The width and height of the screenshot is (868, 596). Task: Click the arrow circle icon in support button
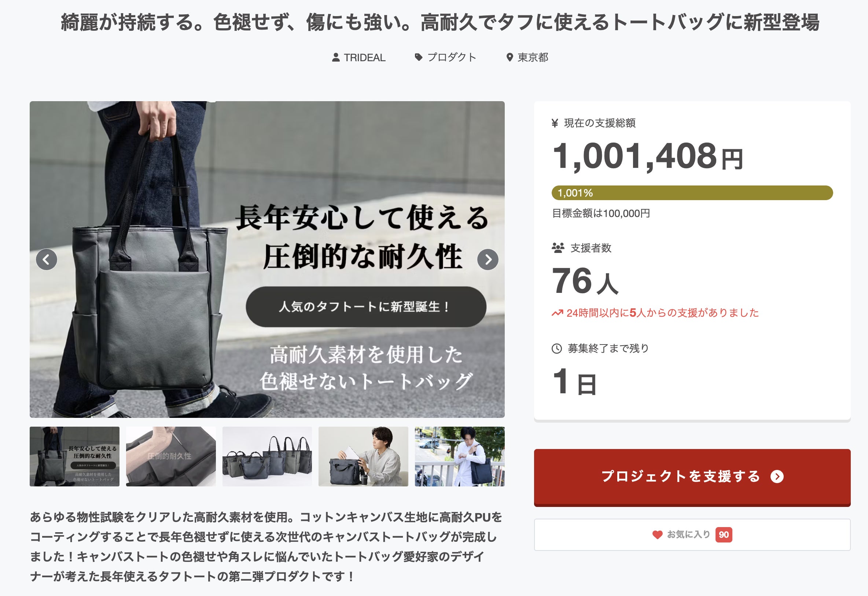777,477
